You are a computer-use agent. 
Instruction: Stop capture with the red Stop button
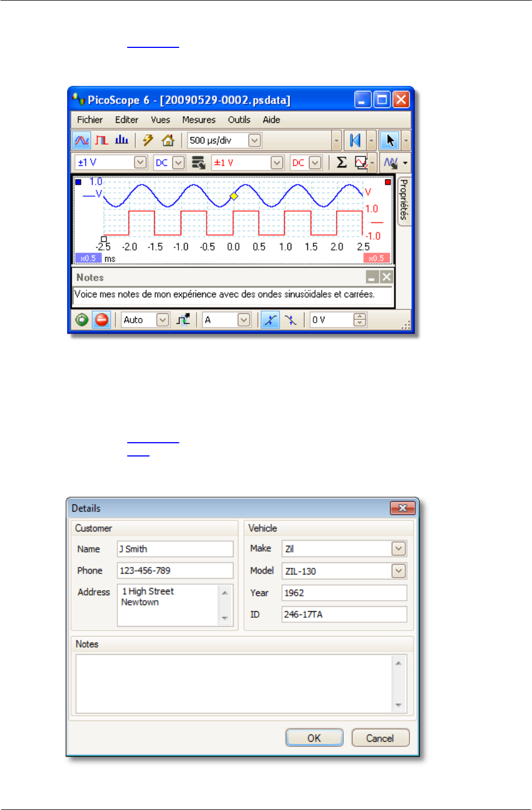[x=101, y=320]
